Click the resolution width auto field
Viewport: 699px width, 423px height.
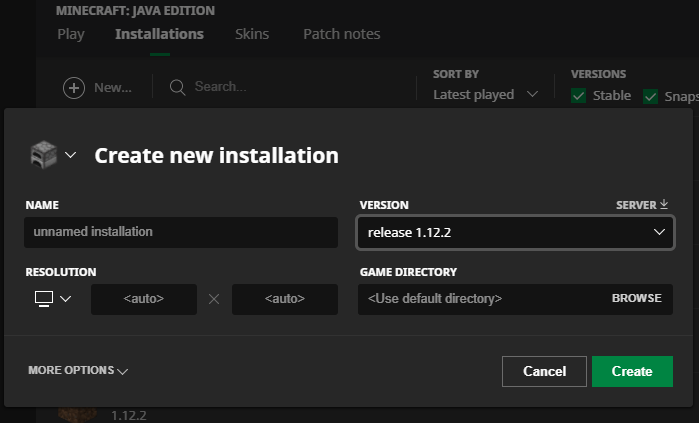click(143, 298)
